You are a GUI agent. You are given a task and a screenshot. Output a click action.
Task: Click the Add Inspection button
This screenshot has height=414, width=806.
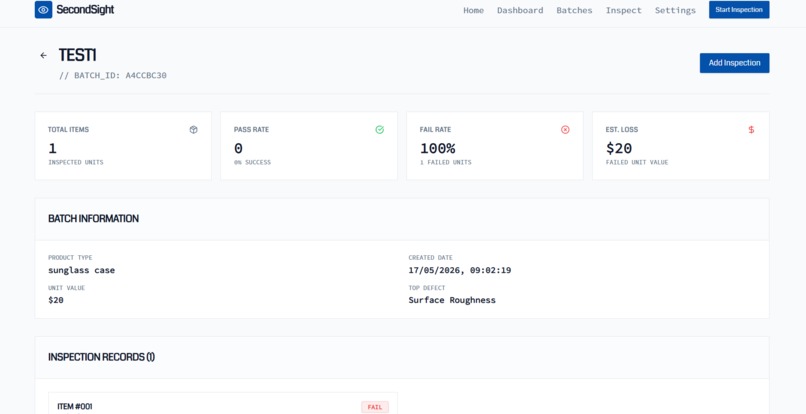735,63
